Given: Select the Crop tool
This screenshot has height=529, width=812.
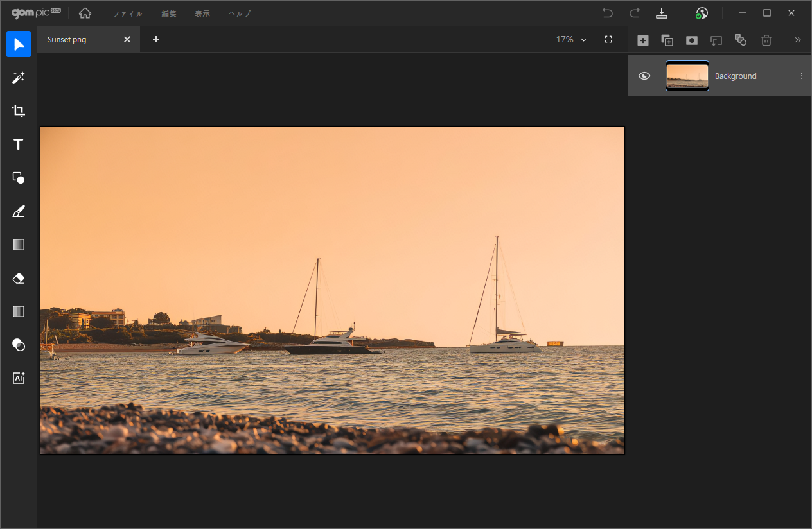Looking at the screenshot, I should 19,111.
